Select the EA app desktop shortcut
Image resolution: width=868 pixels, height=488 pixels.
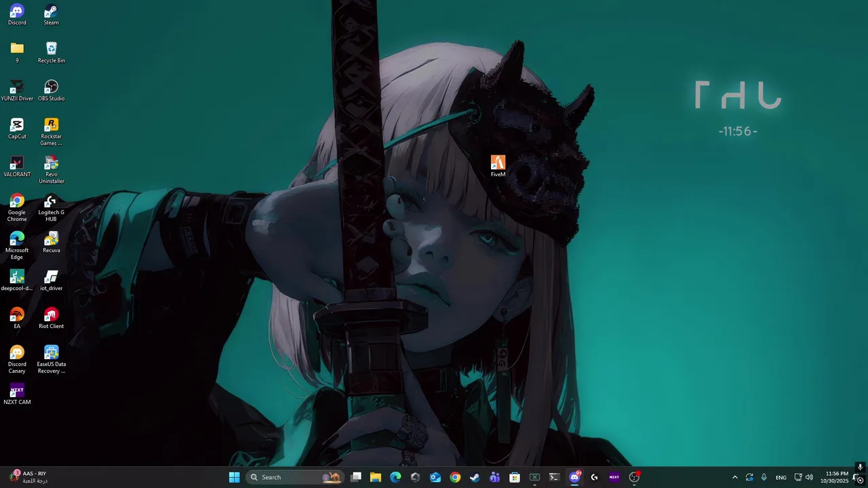[17, 319]
